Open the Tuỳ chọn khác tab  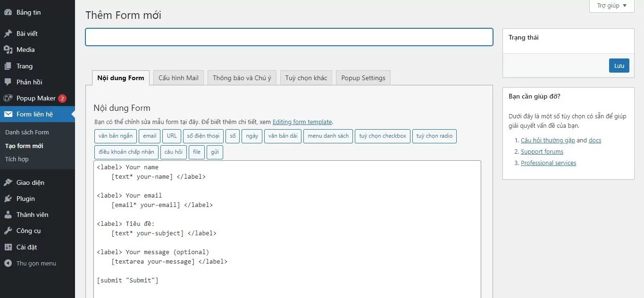tap(306, 78)
